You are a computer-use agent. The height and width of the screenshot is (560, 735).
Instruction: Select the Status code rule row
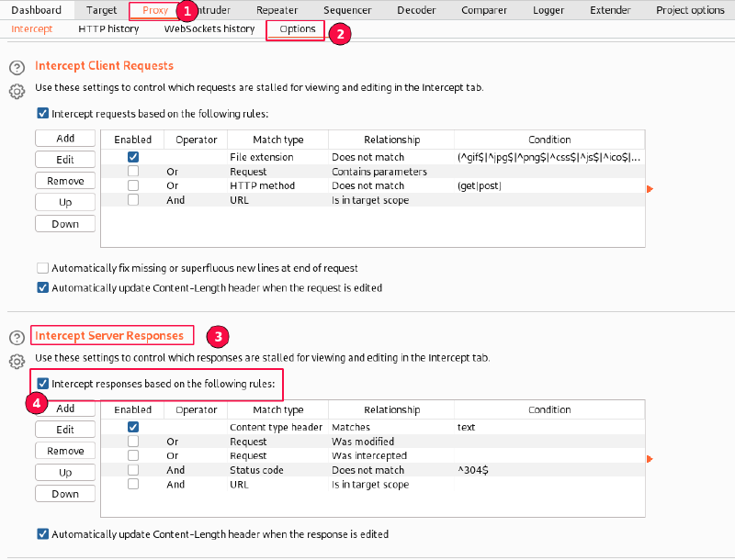(x=367, y=470)
